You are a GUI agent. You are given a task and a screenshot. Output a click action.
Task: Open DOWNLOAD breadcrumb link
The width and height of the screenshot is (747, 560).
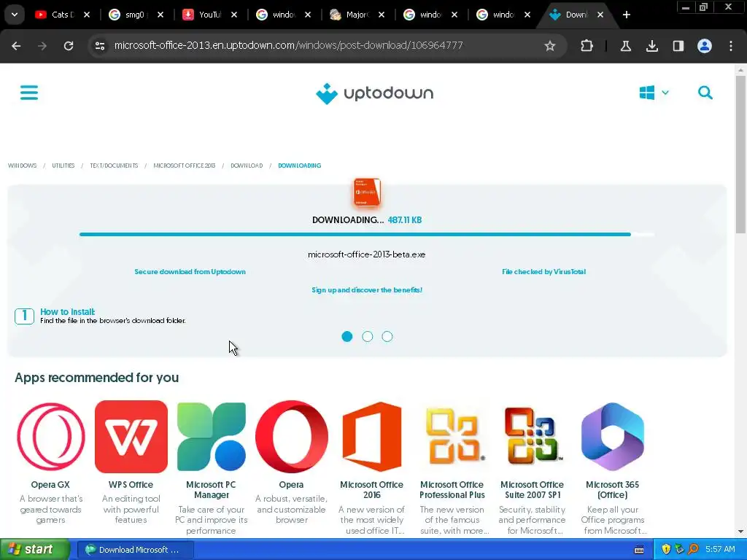(x=247, y=166)
